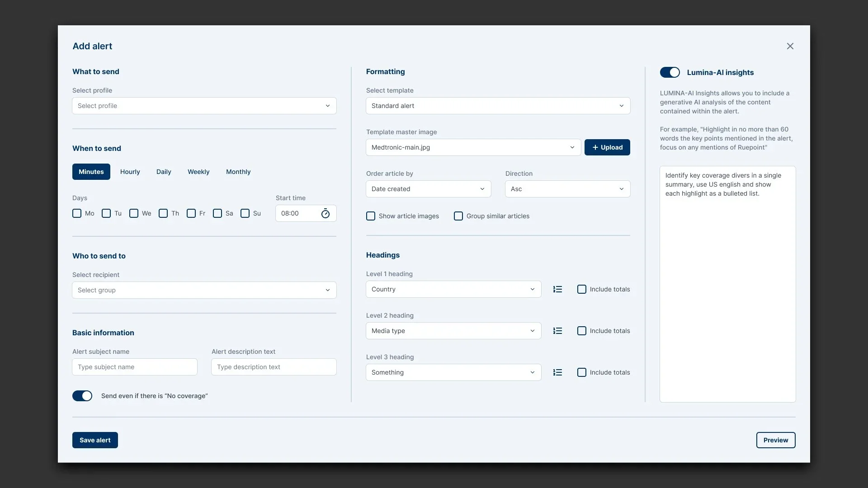868x488 pixels.
Task: Check the Show article images box
Action: pos(371,216)
